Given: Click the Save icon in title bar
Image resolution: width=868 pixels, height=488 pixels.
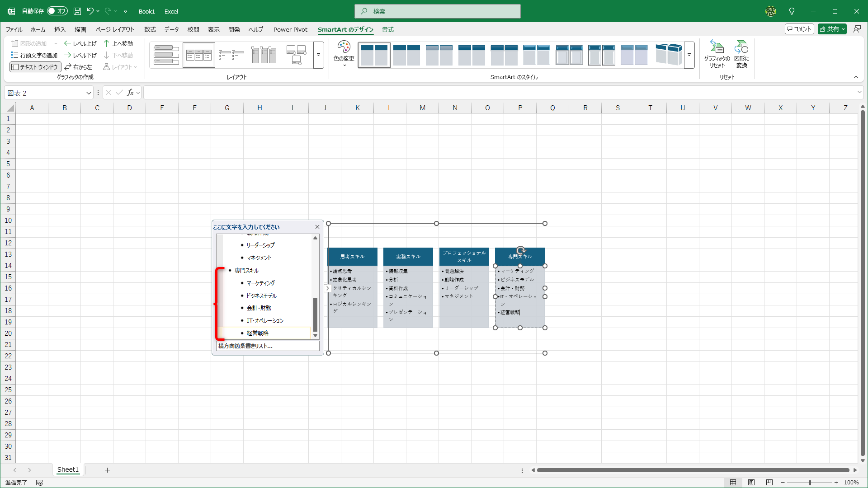Looking at the screenshot, I should [77, 11].
